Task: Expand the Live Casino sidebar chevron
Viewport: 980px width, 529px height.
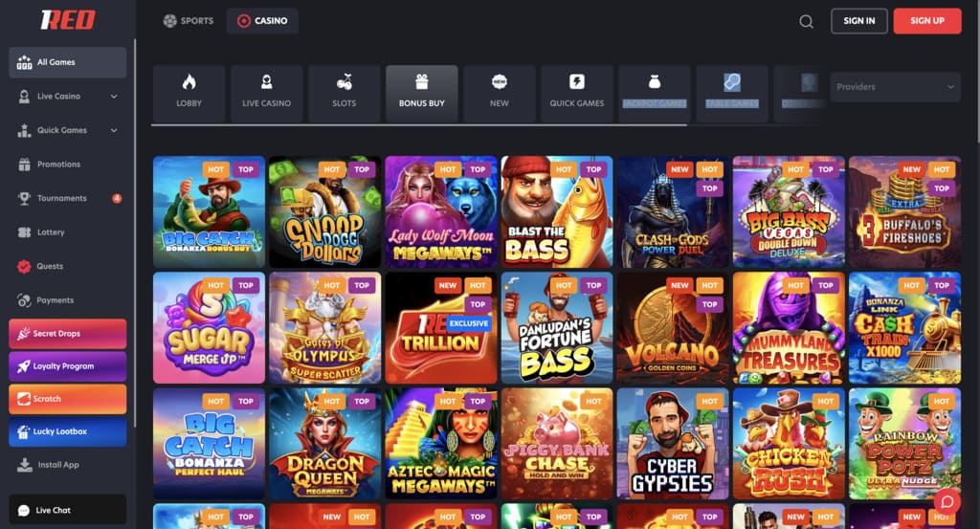Action: click(114, 97)
